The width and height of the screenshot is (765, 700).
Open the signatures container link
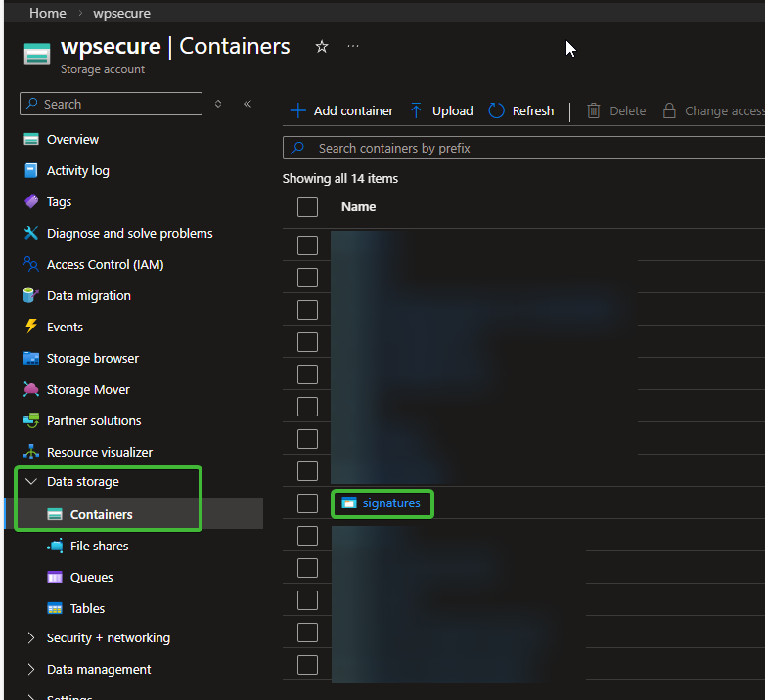[390, 503]
